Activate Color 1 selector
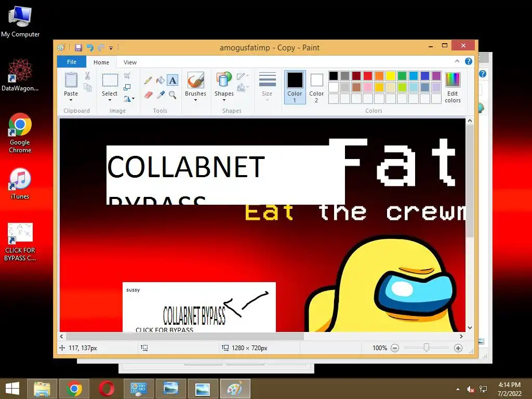This screenshot has height=399, width=532. point(295,87)
